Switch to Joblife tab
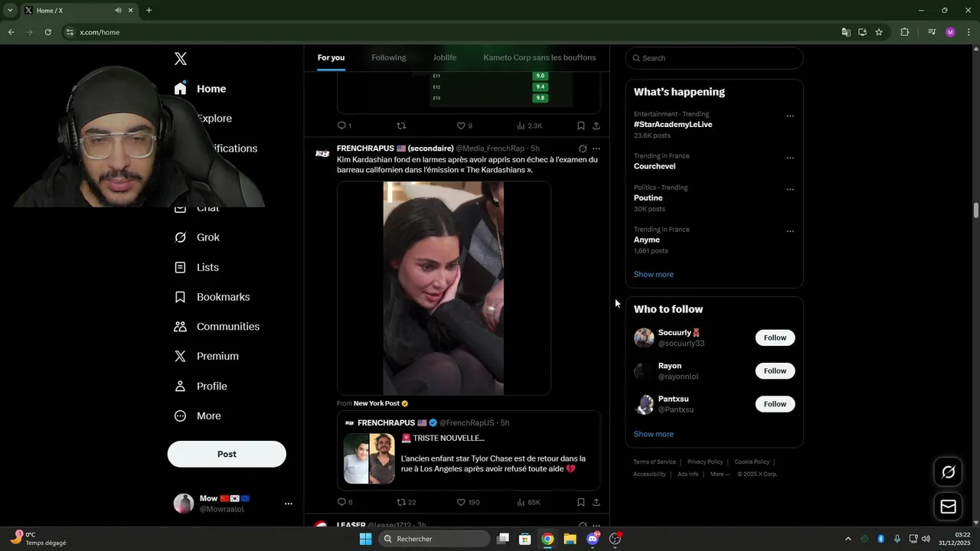 point(445,57)
